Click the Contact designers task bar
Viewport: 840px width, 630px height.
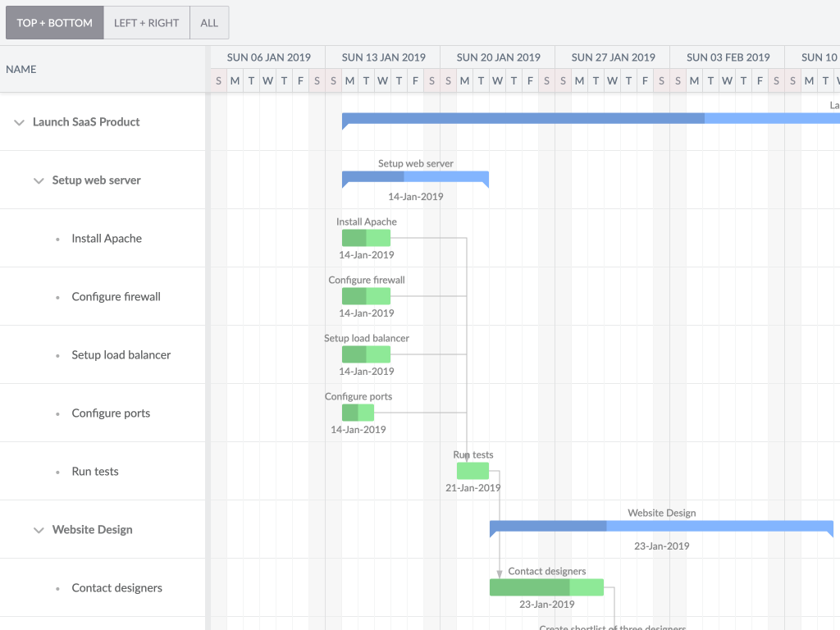[546, 587]
